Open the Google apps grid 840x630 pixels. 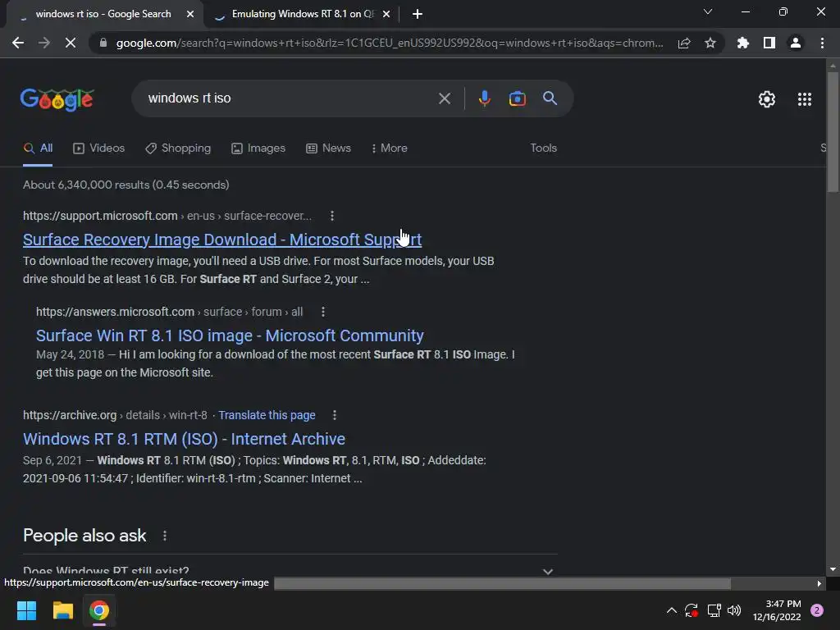click(x=805, y=99)
